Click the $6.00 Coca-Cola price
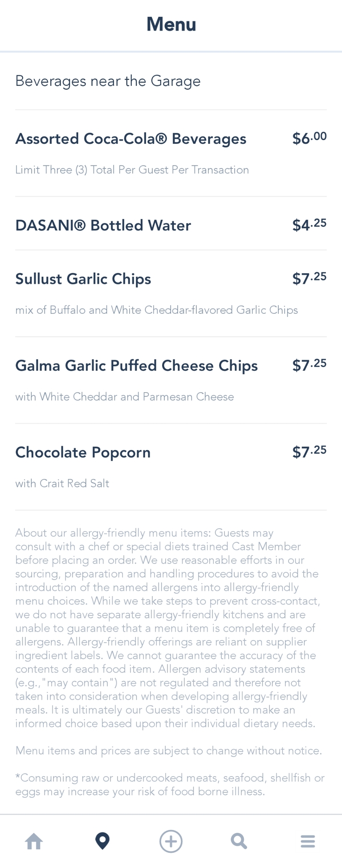 tap(309, 138)
